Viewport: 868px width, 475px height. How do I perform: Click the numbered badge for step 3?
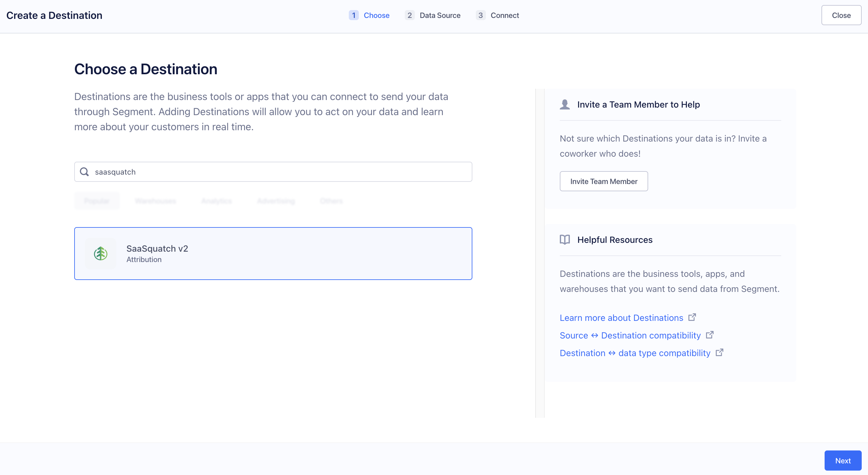click(481, 15)
